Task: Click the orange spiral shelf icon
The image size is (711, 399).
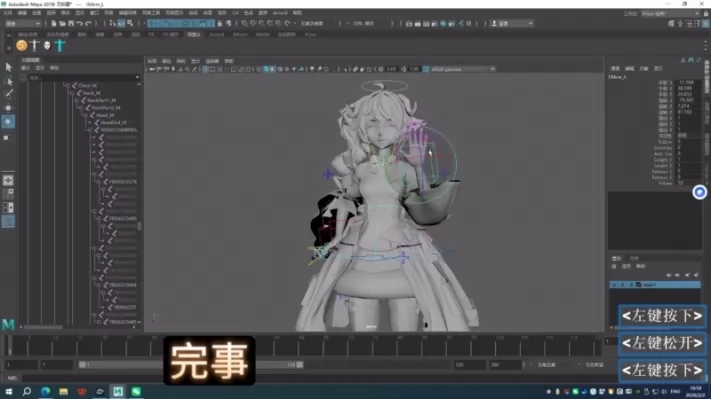Action: 21,45
